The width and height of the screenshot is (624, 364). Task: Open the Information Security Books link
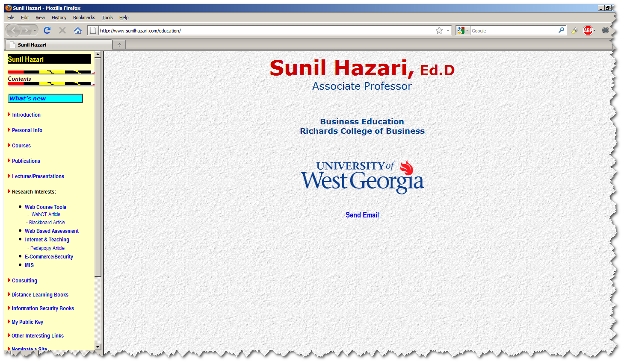pyautogui.click(x=43, y=308)
